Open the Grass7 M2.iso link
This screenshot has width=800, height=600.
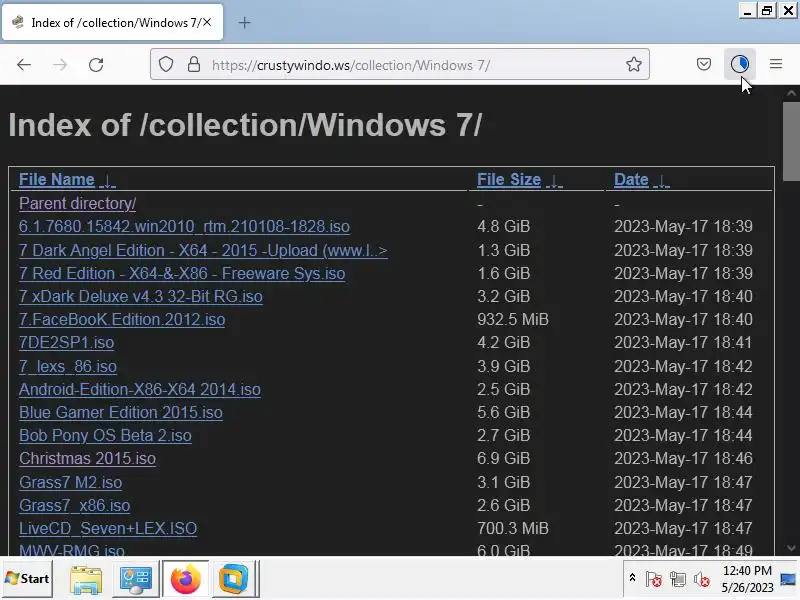tap(70, 482)
